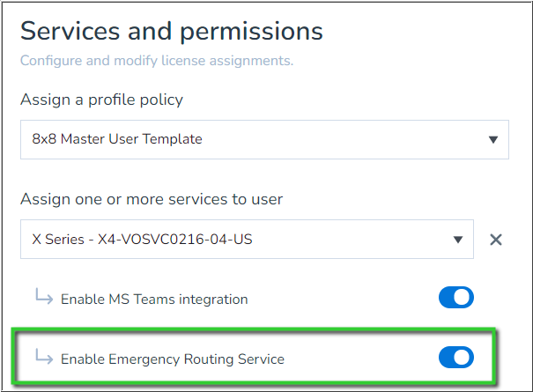
Task: Click the white knob on Emergency Routing toggle
Action: pos(462,358)
